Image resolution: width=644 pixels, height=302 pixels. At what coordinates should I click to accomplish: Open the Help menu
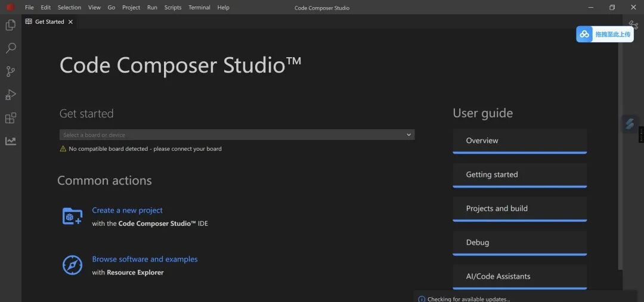224,7
